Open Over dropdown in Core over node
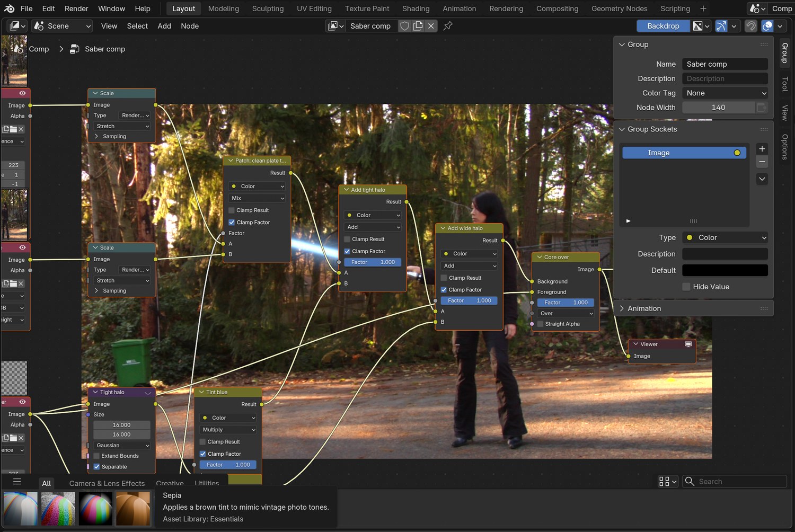Viewport: 795px width, 532px height. (566, 314)
